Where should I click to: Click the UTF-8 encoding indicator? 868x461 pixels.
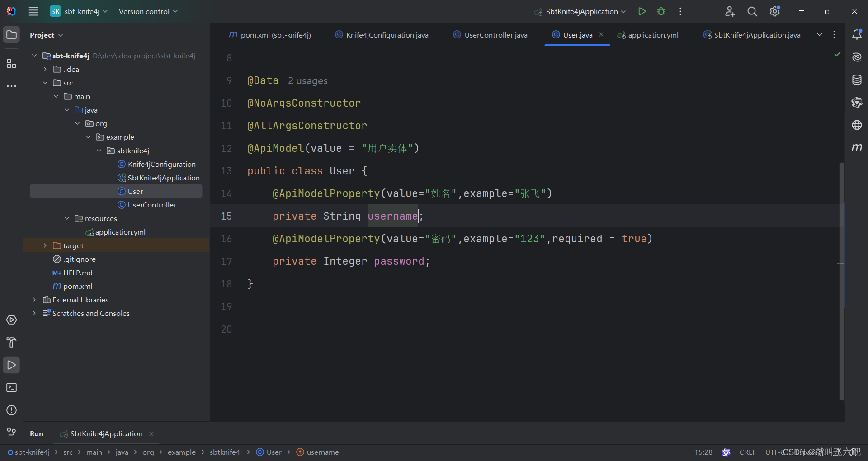(x=774, y=452)
